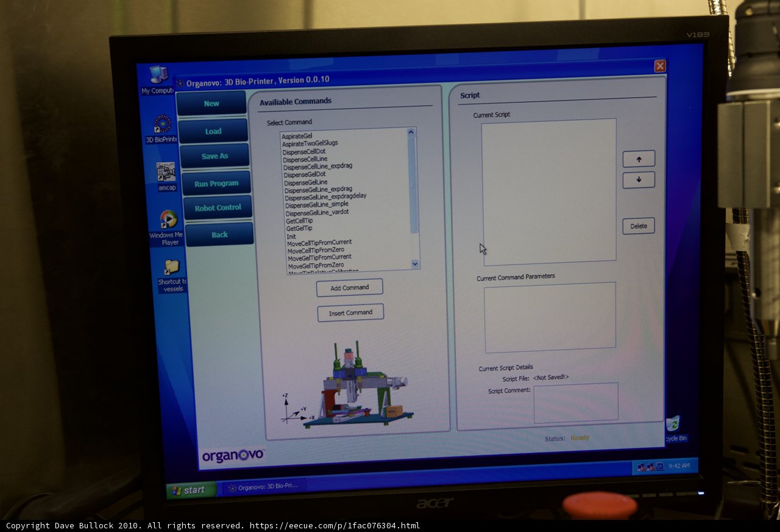Select AspirateTwoGelSlugs in command list
Screen dimensions: 780x532
310,143
